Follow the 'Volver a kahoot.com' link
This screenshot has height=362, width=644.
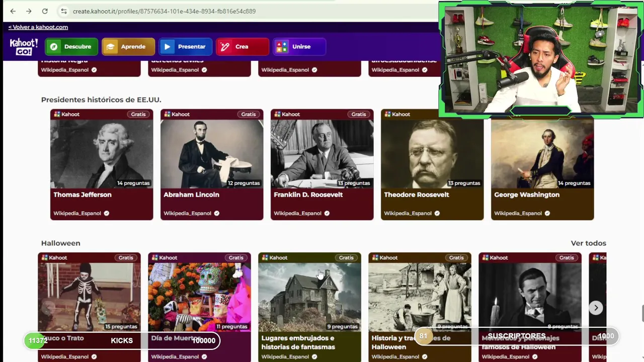pos(38,27)
